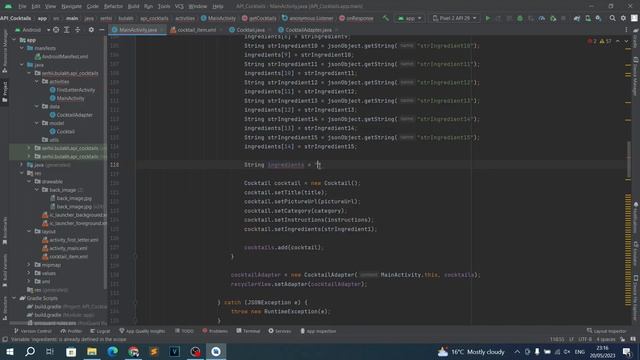Viewport: 640px width, 360px height.
Task: Open Windows notification center icon
Action: coord(627,351)
